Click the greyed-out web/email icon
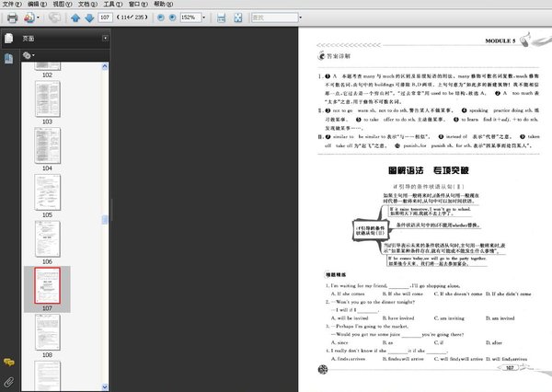The height and width of the screenshot is (392, 552). tap(54, 17)
